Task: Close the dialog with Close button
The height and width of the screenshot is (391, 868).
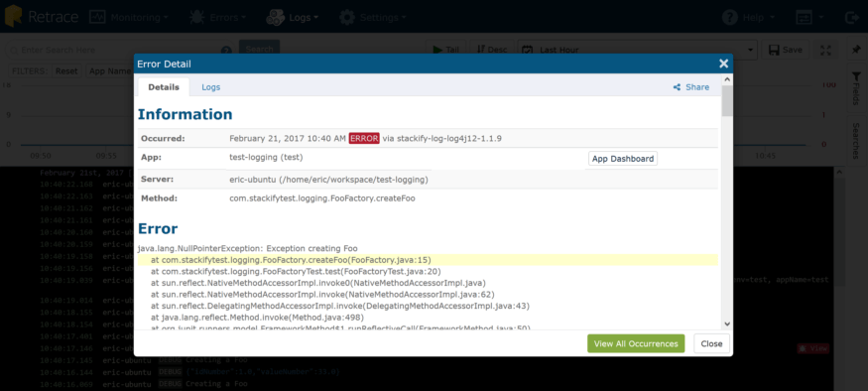Action: (711, 343)
